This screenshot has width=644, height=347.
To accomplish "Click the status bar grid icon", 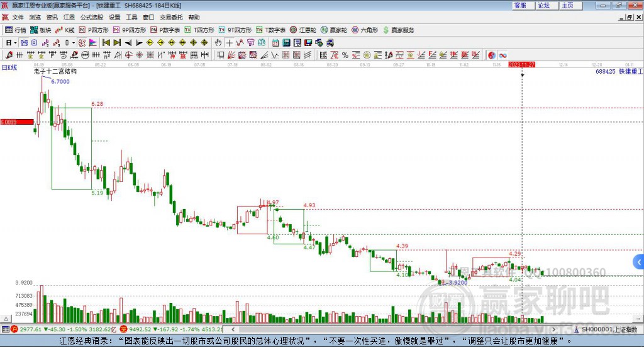I will coord(5,329).
